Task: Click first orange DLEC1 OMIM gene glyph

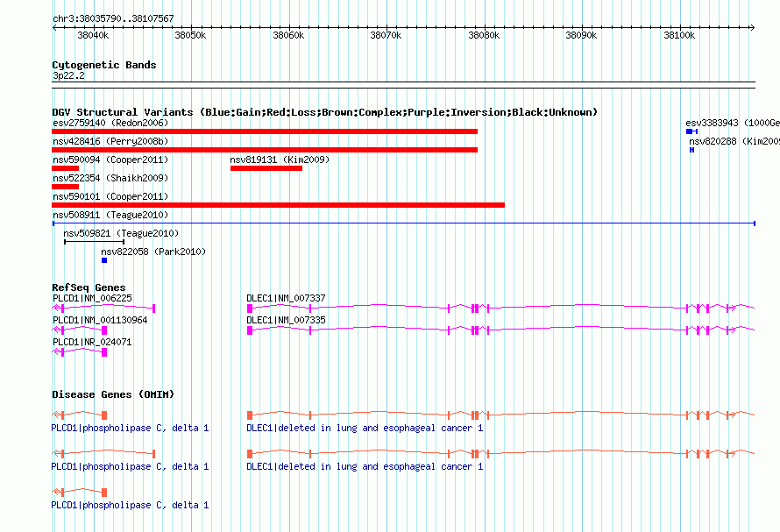Action: click(x=501, y=415)
